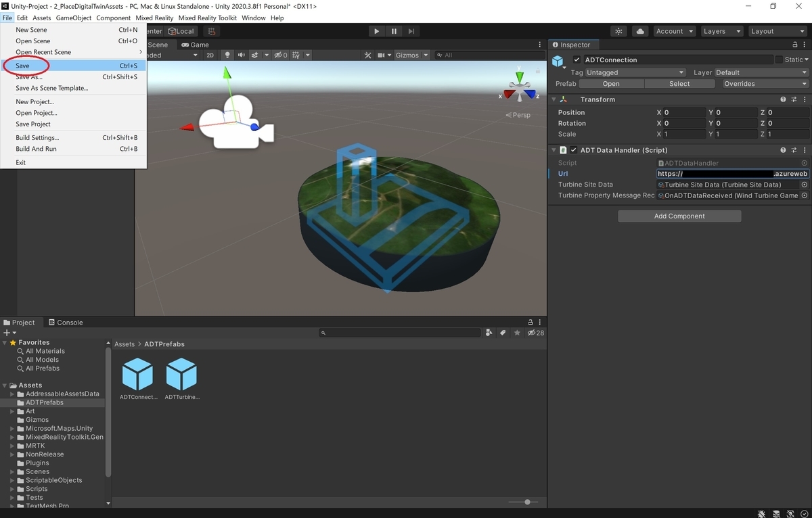Click search by label tag icon in Project
The height and width of the screenshot is (518, 812).
point(503,333)
